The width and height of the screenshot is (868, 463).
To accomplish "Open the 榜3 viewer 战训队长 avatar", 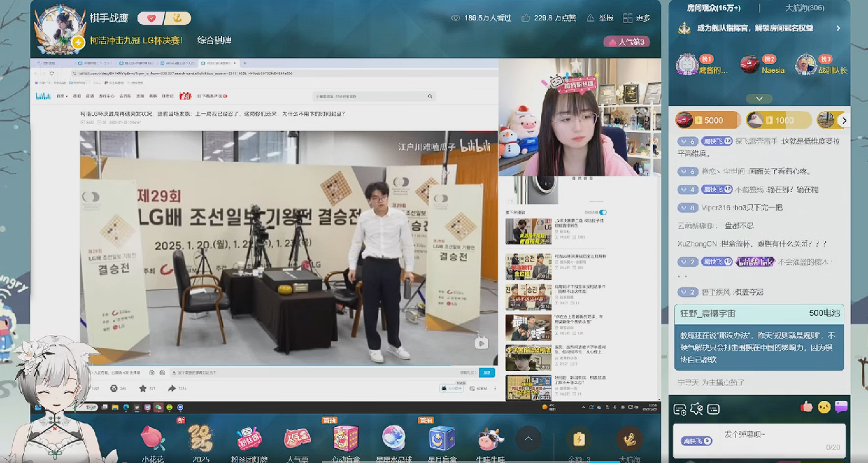I will 806,65.
